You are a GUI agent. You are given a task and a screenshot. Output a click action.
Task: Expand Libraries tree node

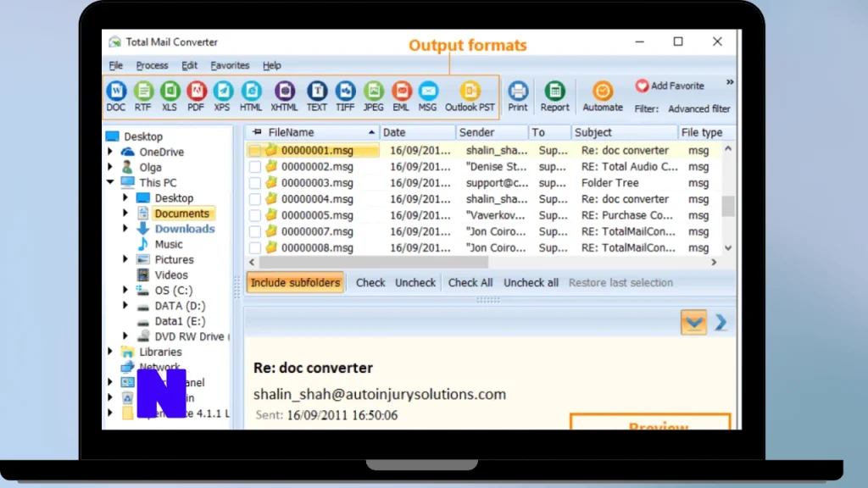(109, 352)
